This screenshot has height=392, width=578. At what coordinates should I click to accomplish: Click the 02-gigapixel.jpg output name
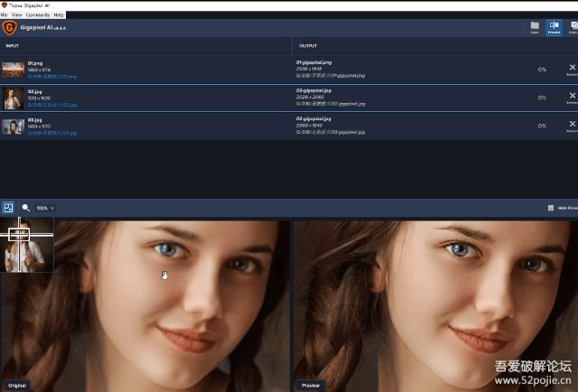(x=313, y=90)
